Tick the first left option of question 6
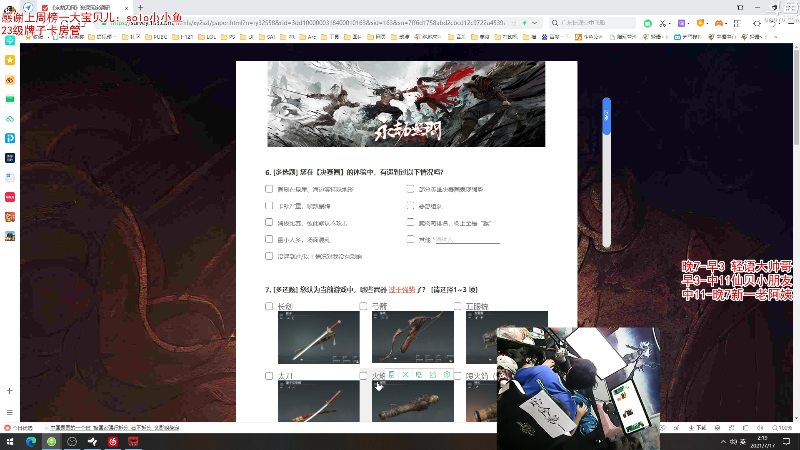Image resolution: width=800 pixels, height=450 pixels. pos(269,189)
